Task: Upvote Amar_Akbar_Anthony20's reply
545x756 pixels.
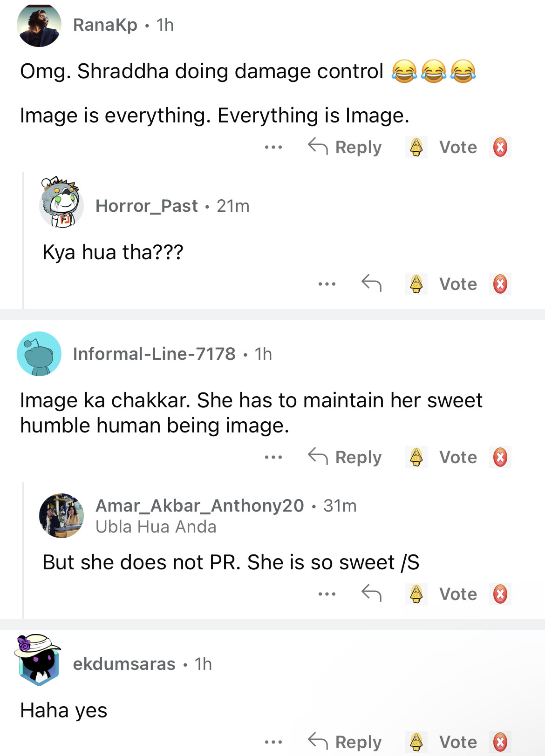Action: [416, 594]
